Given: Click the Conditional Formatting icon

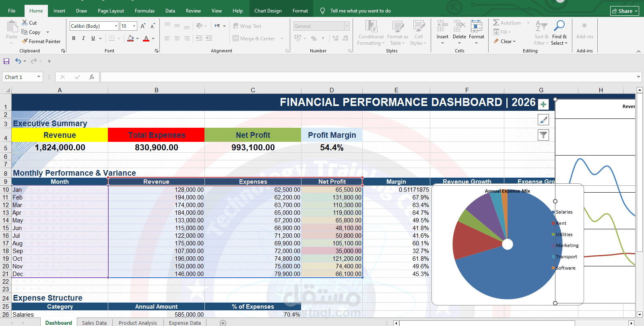Looking at the screenshot, I should [x=371, y=27].
